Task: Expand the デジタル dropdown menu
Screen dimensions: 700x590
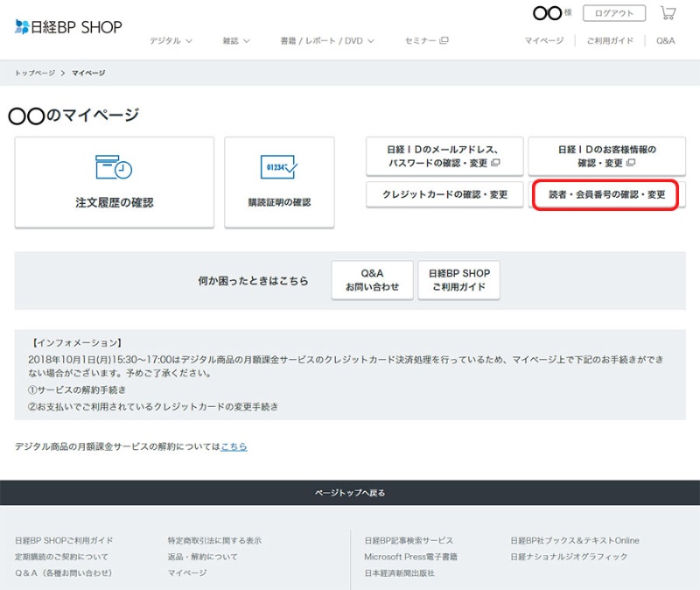Action: (x=170, y=41)
